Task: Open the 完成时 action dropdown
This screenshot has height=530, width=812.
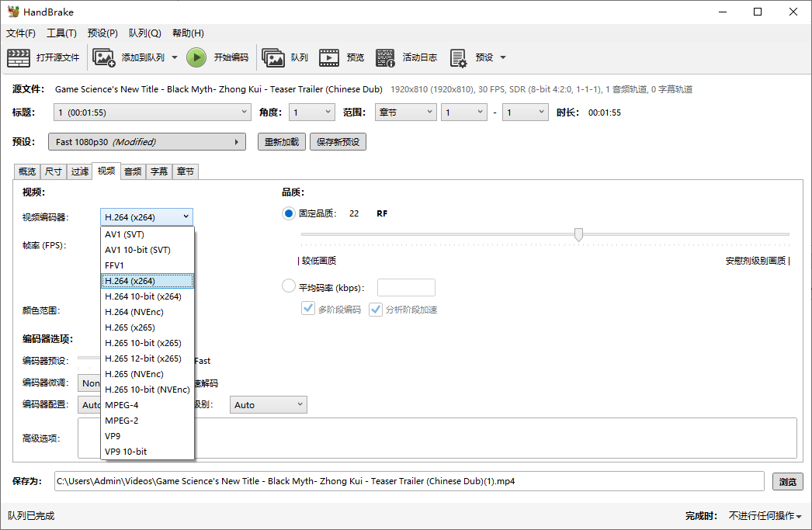Action: pos(765,515)
